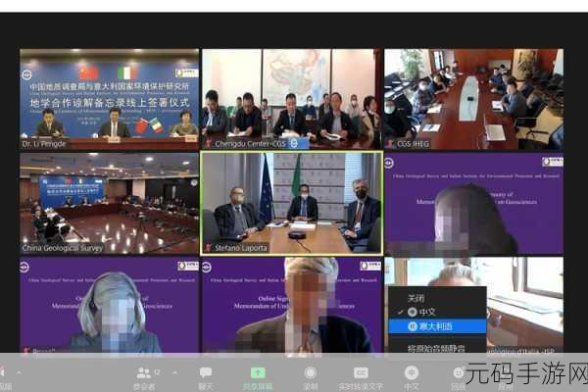
Task: Click muted mic icon on CGS IHEG tile
Action: 390,144
